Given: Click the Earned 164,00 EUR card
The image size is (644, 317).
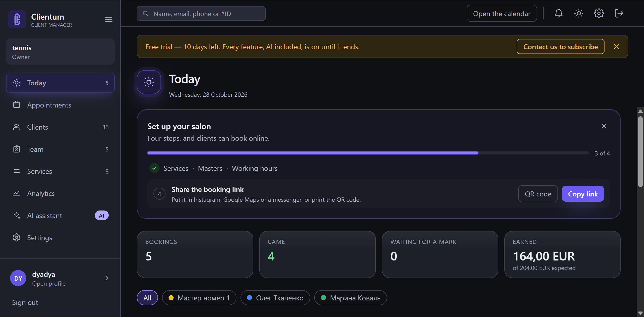Looking at the screenshot, I should coord(562,254).
